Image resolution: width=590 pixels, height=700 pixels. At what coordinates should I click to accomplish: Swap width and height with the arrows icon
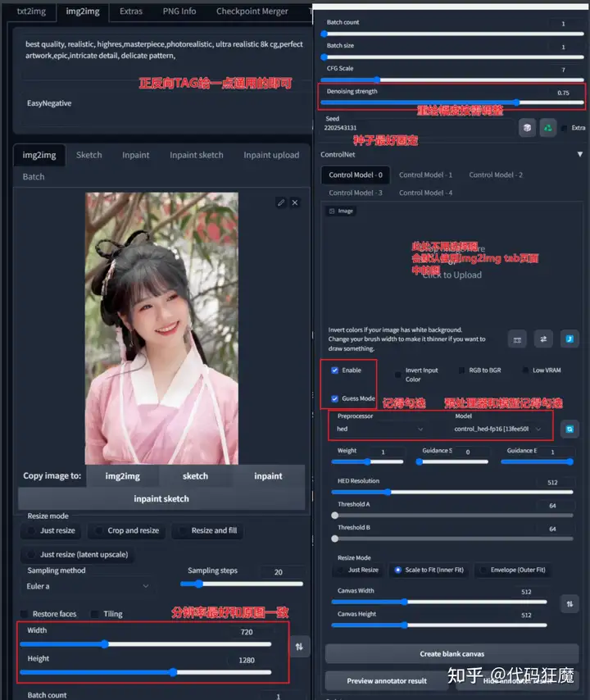point(299,646)
